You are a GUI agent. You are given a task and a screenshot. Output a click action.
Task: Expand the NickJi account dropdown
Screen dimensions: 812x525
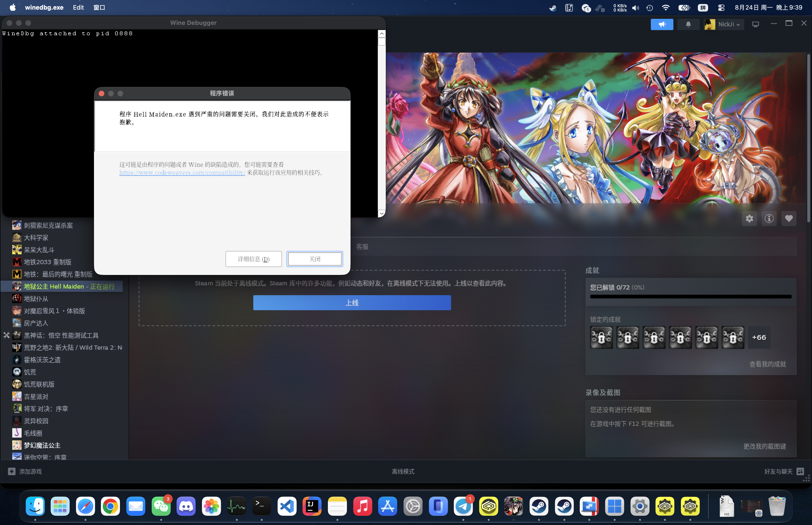pos(724,24)
